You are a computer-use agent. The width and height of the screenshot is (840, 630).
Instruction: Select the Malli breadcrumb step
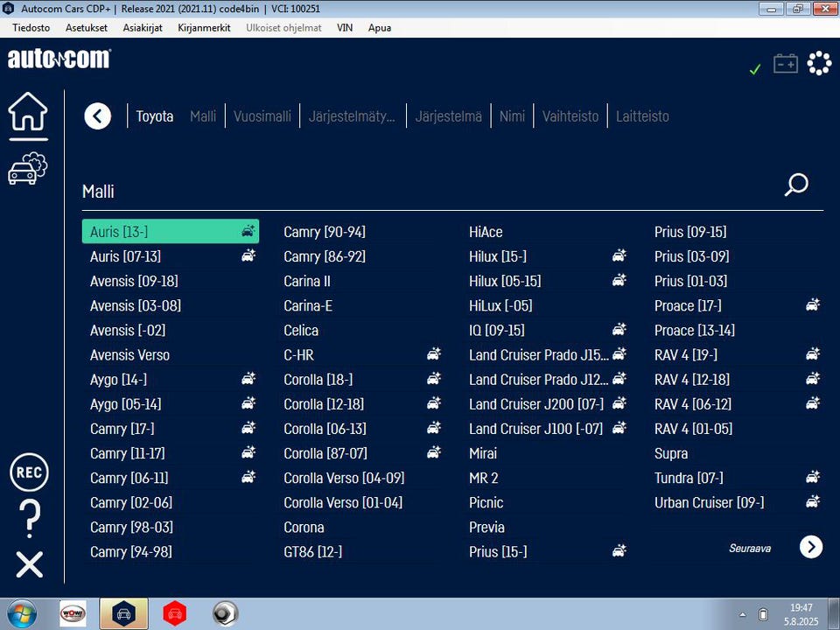(203, 116)
